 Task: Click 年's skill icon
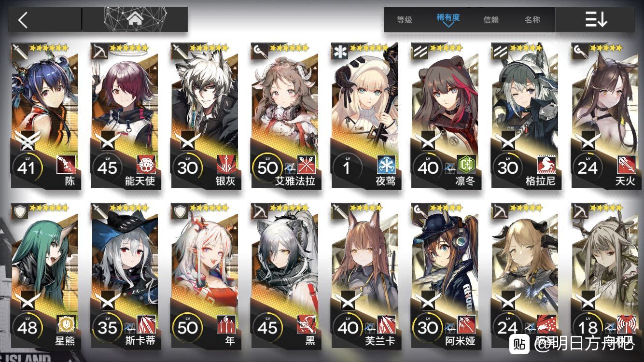click(226, 324)
